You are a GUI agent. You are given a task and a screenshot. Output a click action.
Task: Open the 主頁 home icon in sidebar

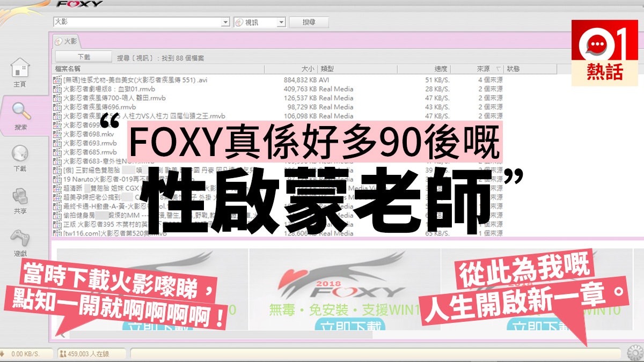(20, 69)
